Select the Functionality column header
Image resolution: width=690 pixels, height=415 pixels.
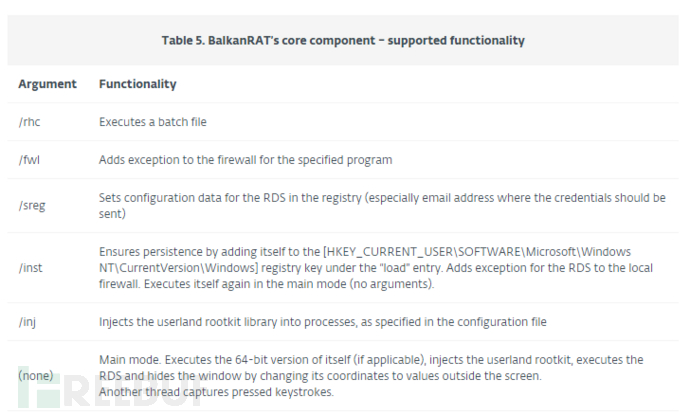coord(138,84)
